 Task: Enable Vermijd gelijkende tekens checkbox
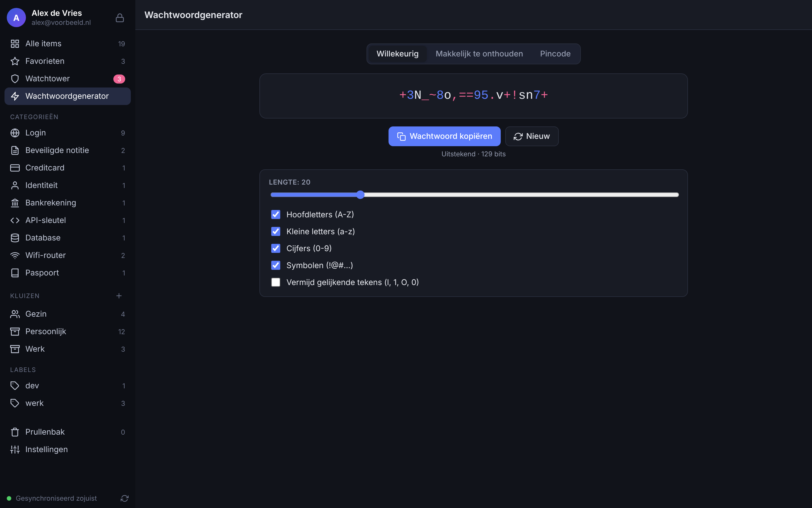[275, 282]
